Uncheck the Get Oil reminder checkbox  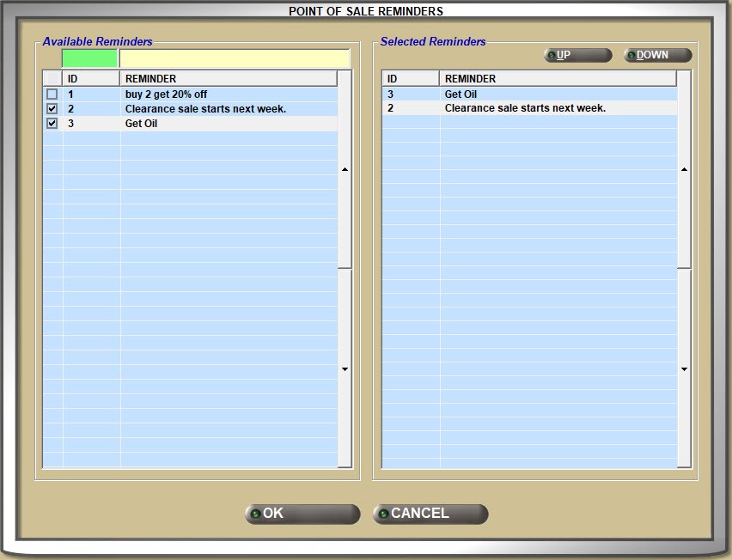[52, 124]
